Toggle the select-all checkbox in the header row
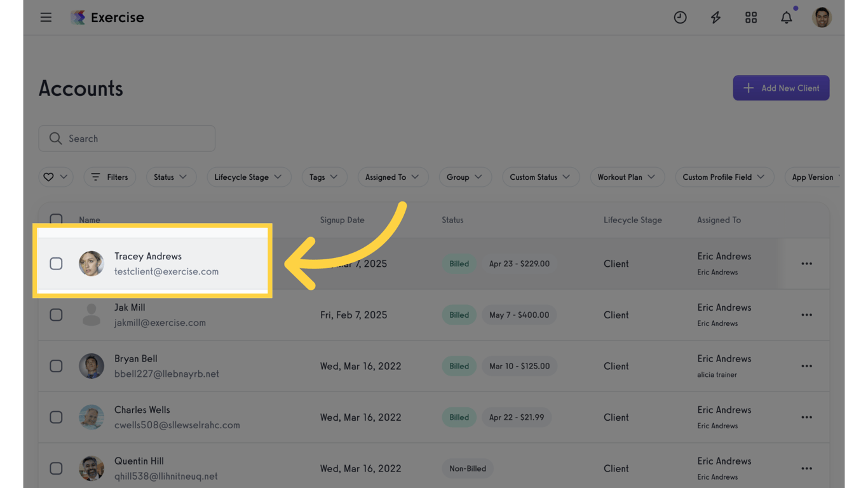The height and width of the screenshot is (488, 868). [x=56, y=219]
